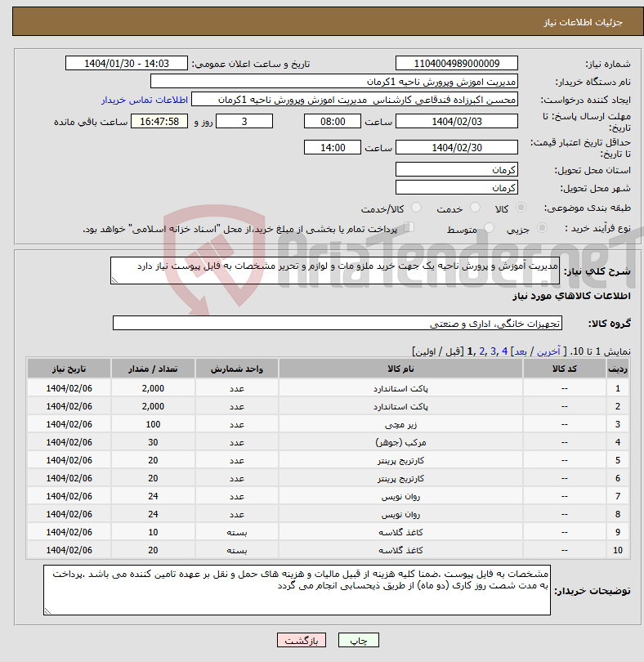Select the خدمت radio button
Screen dimensions: 644x662
point(475,208)
